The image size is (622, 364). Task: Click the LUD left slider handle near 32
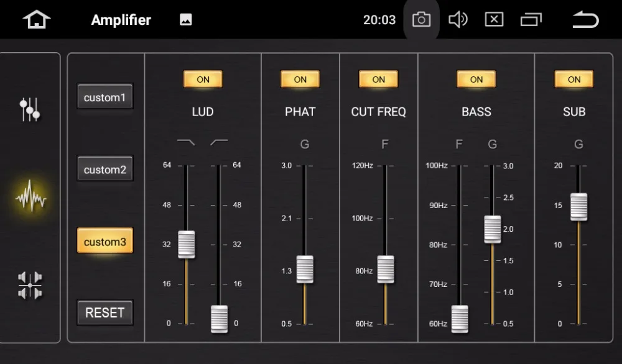coord(186,244)
